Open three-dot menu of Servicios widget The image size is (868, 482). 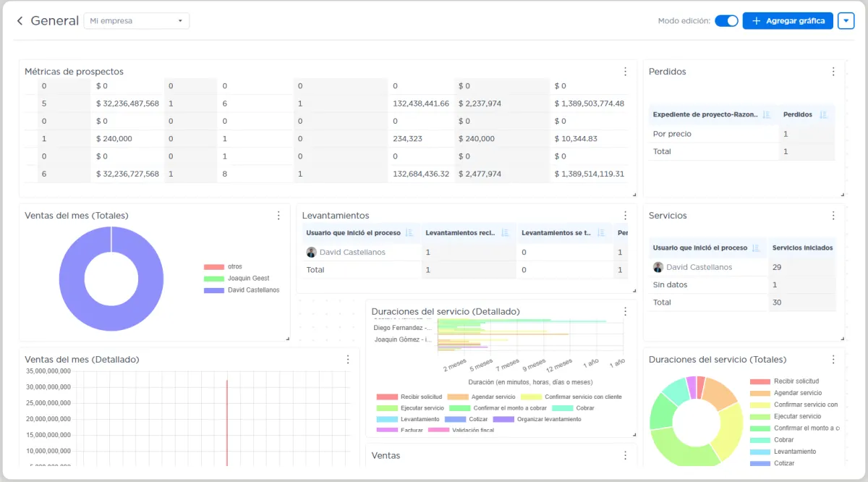[833, 216]
